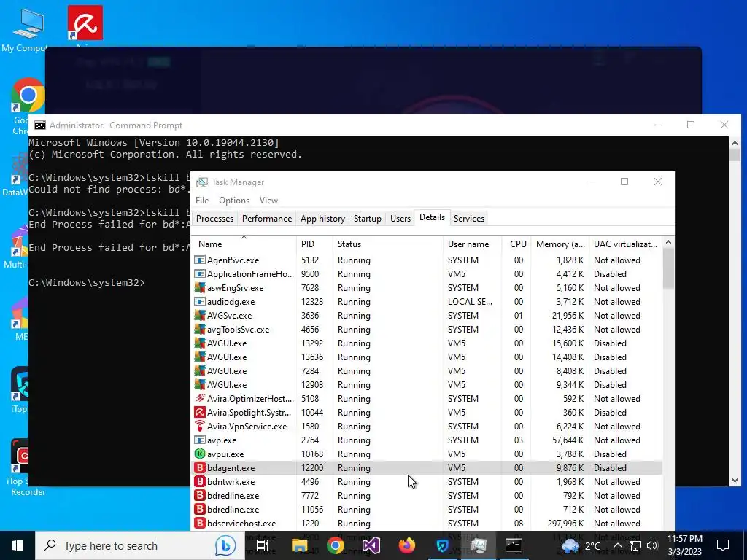Click the 297,996 K memory value
This screenshot has width=747, height=560.
point(566,523)
